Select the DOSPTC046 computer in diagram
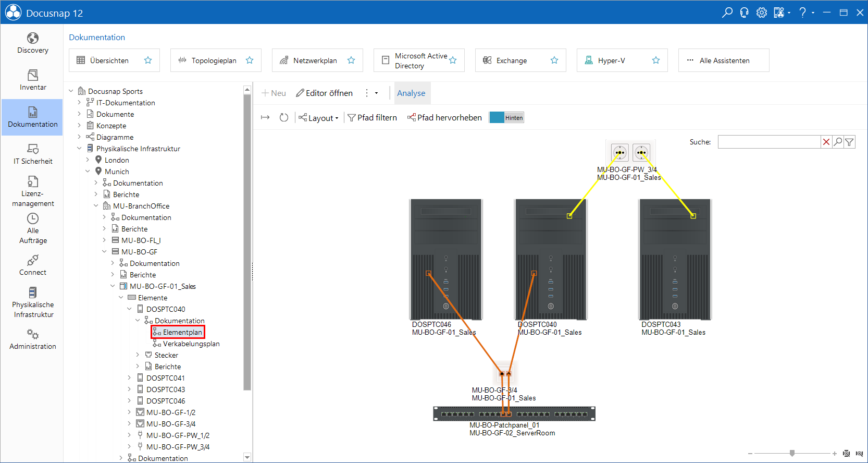 point(446,259)
